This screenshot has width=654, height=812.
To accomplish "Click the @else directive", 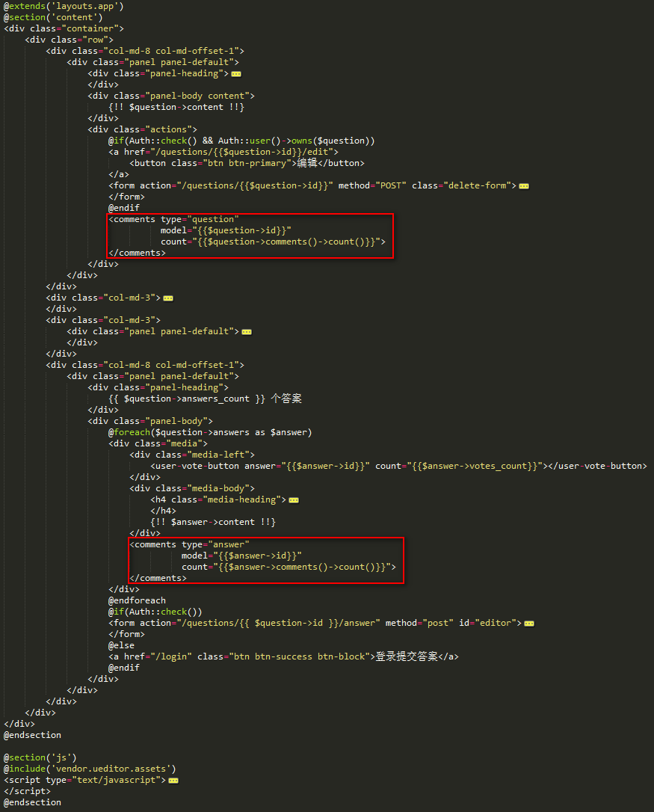I will [122, 646].
